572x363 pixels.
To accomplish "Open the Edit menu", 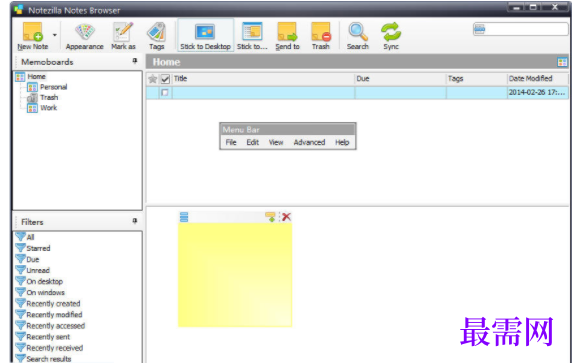I will [x=252, y=142].
